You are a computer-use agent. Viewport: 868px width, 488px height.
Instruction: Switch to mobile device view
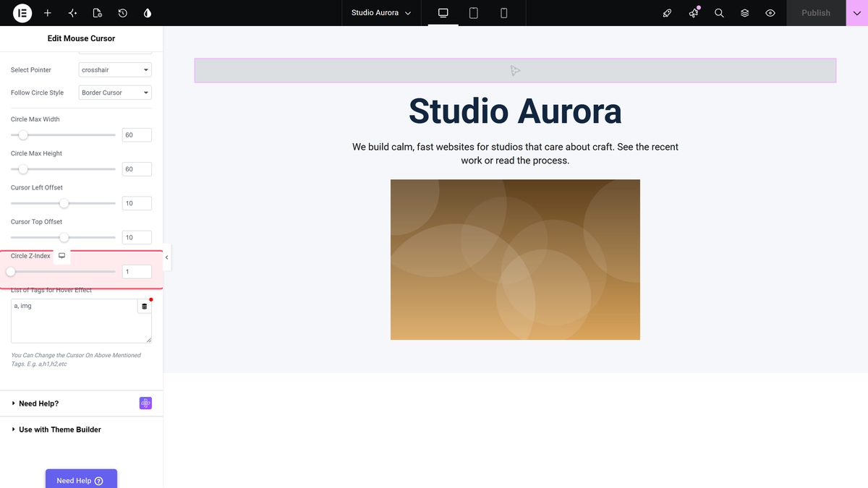[504, 13]
